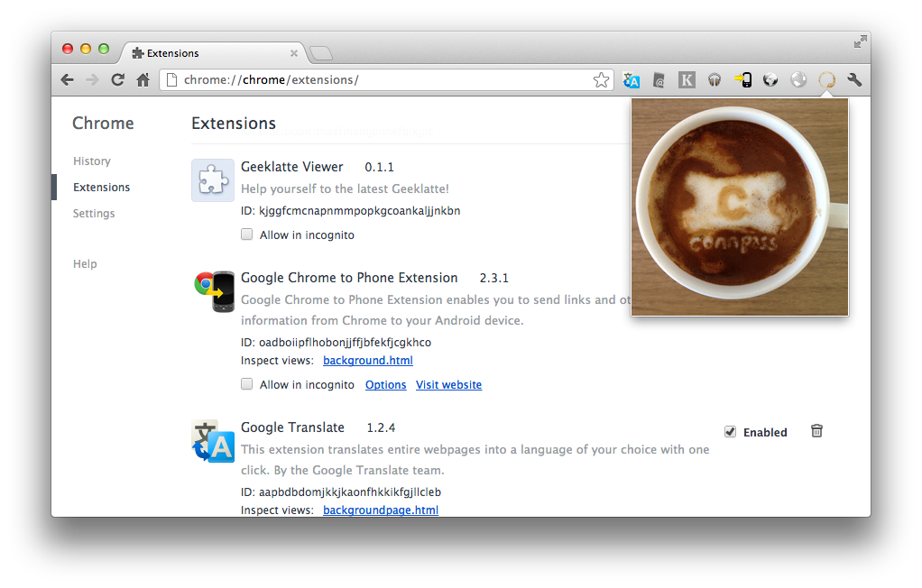Select Extensions in the sidebar
The width and height of the screenshot is (922, 588).
click(x=102, y=187)
